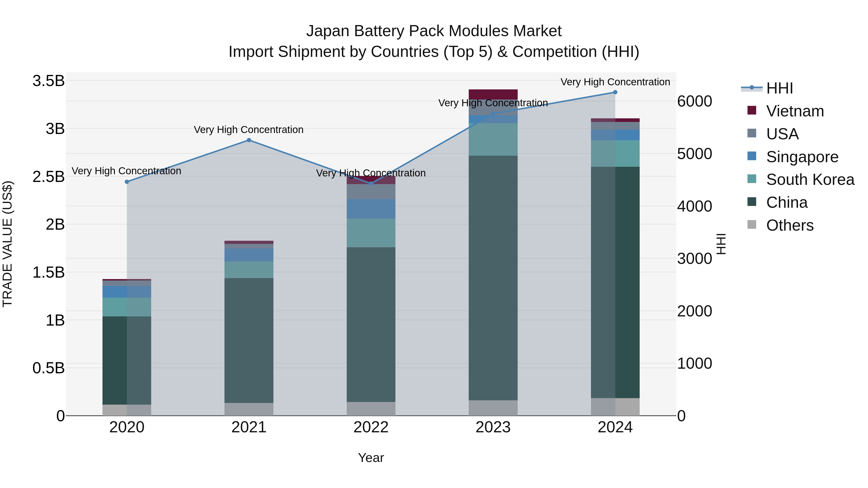Image resolution: width=868 pixels, height=488 pixels.
Task: Click the 2020 HHI line marker
Action: pos(127,182)
